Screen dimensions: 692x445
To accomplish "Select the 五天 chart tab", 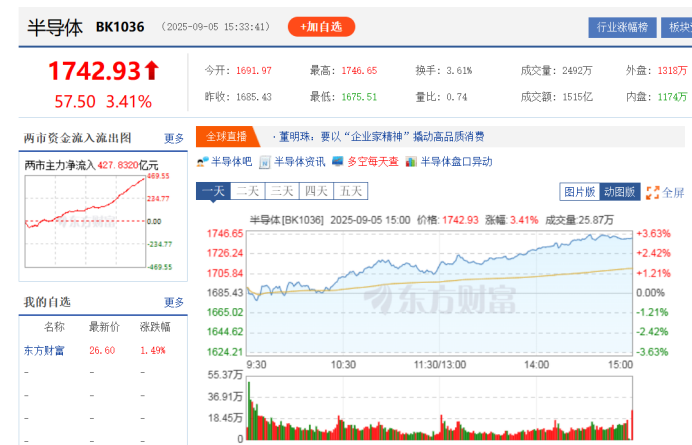I will [351, 191].
